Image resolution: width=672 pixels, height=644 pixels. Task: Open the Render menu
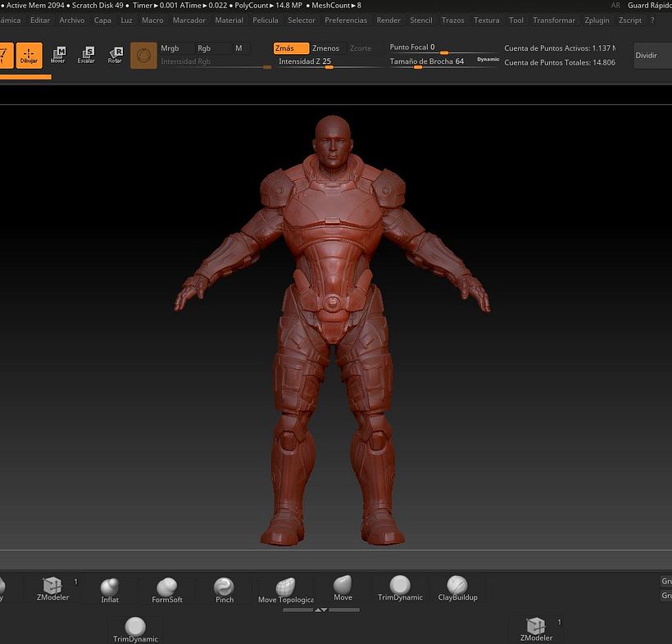coord(388,20)
